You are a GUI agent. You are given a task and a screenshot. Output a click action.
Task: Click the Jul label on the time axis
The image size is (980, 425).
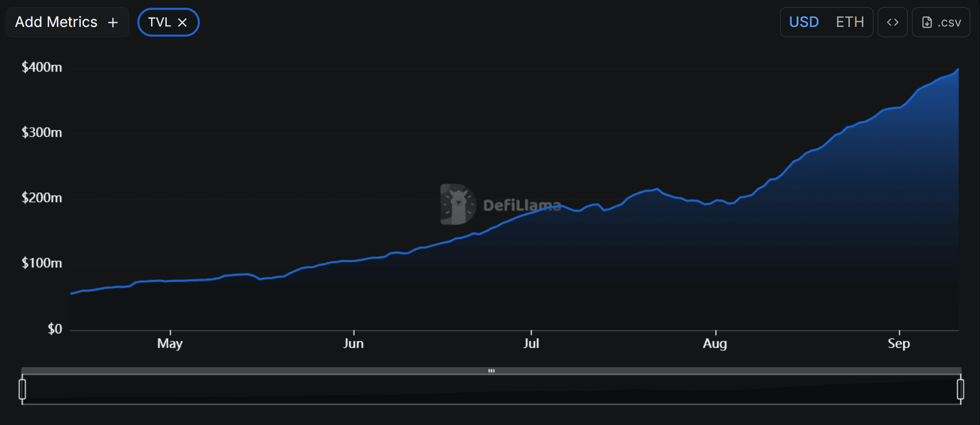pyautogui.click(x=531, y=343)
